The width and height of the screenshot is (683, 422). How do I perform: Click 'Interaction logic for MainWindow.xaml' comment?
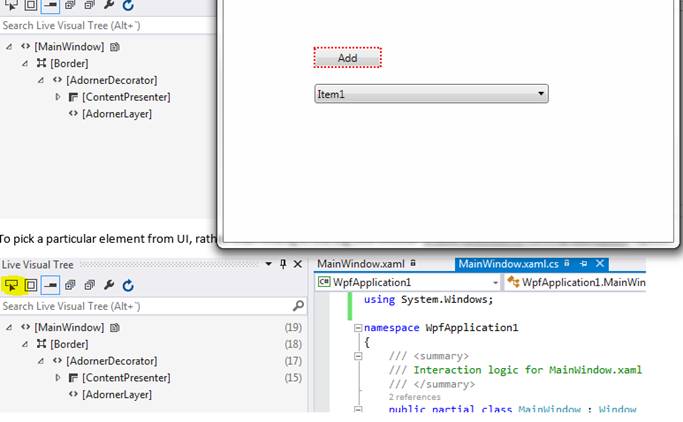point(527,370)
